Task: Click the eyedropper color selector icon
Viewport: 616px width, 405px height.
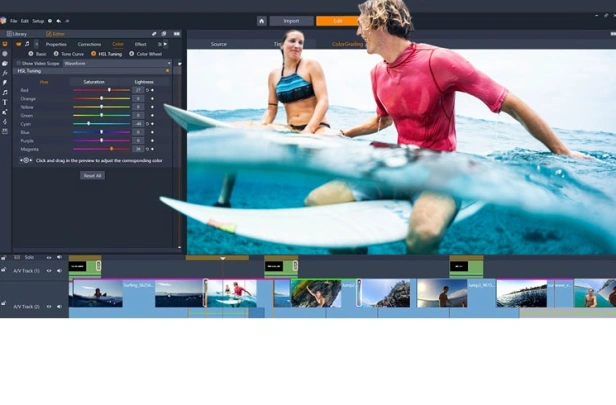Action: pyautogui.click(x=26, y=160)
